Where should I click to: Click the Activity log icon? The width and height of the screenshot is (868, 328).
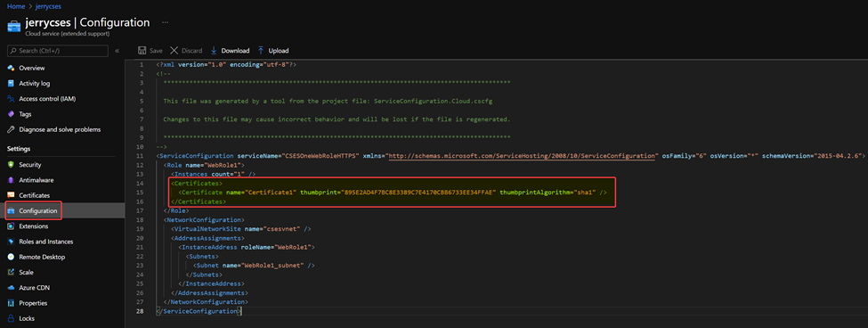click(11, 84)
